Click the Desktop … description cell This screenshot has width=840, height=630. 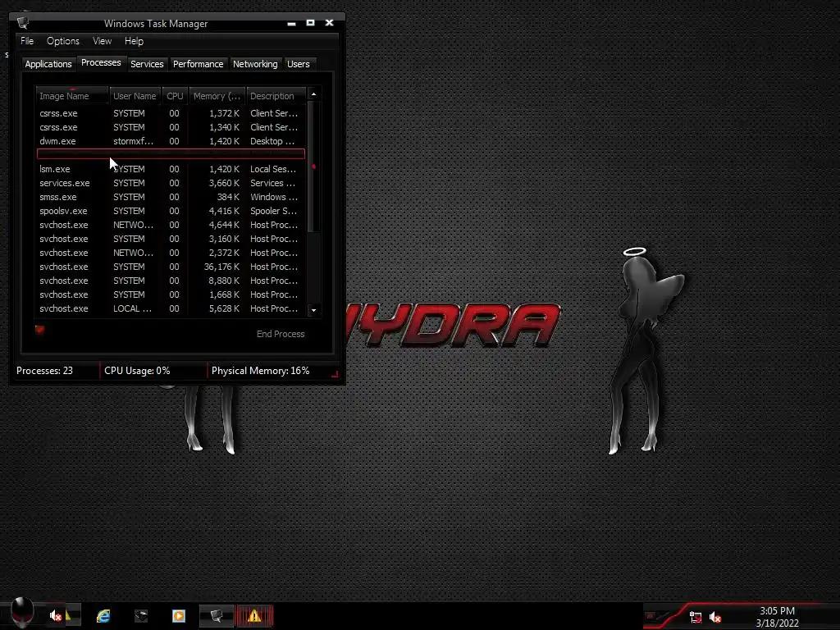(272, 141)
